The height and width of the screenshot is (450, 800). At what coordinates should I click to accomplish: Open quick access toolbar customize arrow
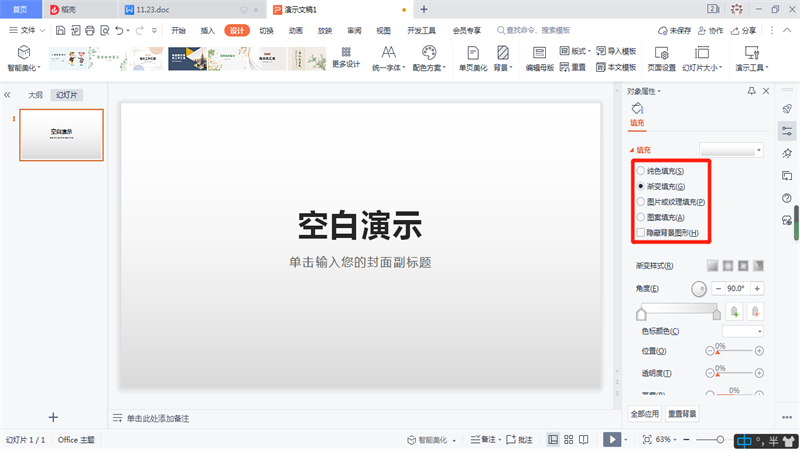click(154, 31)
